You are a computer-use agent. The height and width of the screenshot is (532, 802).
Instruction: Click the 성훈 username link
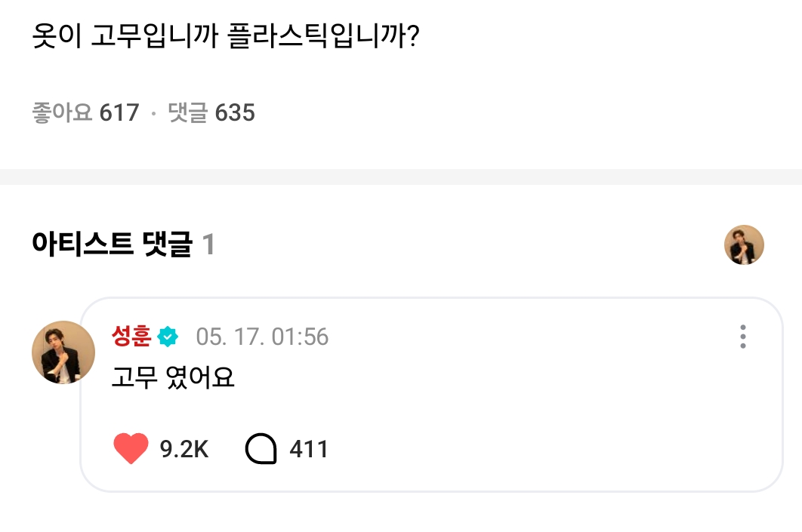131,337
